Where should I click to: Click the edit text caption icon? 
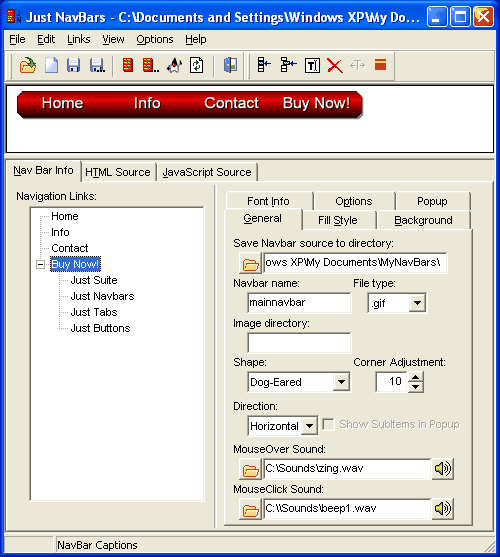point(312,66)
